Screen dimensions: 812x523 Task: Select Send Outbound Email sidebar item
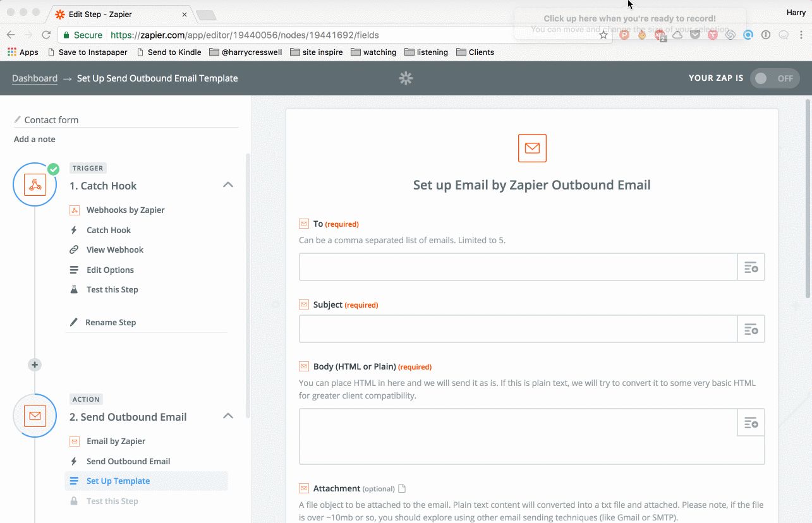[128, 461]
